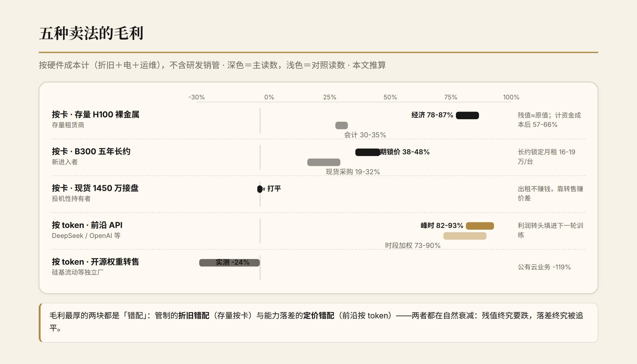The image size is (637, 364).
Task: Click the gray bar above 会计 30-35%
Action: 341,125
